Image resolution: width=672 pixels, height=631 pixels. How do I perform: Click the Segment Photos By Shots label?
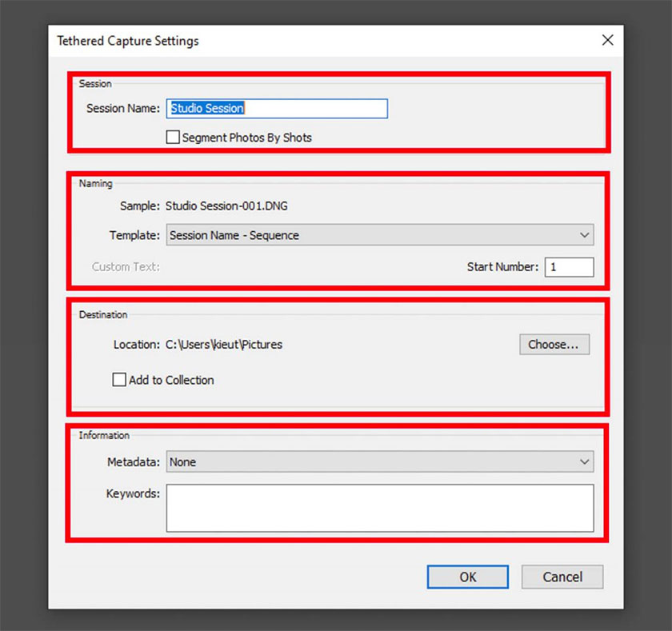pyautogui.click(x=247, y=138)
